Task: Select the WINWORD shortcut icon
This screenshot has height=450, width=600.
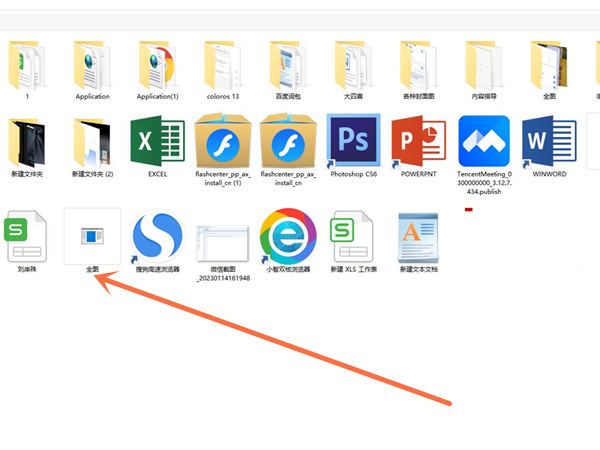Action: click(549, 141)
